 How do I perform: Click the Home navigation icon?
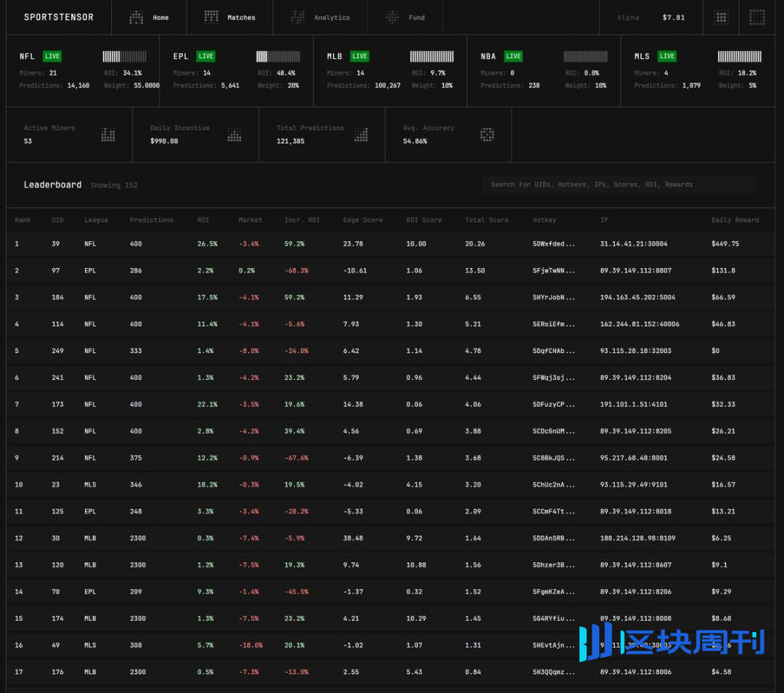pyautogui.click(x=136, y=17)
